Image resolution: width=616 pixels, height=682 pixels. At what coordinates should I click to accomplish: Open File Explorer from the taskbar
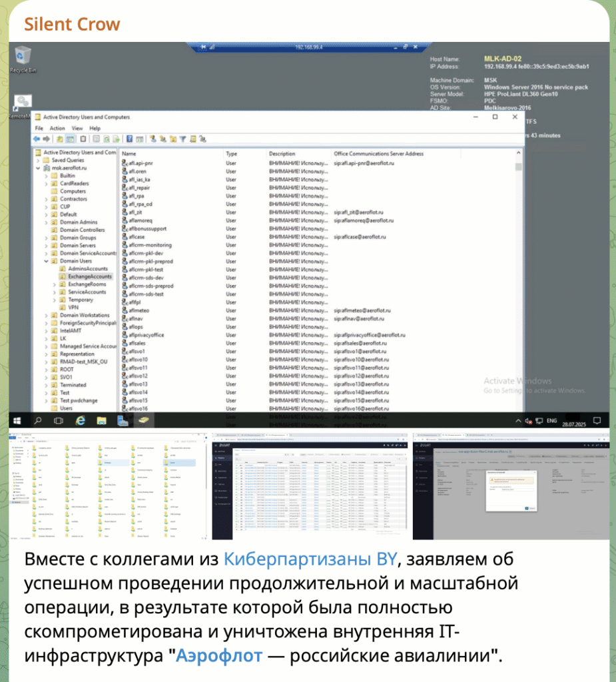101,421
